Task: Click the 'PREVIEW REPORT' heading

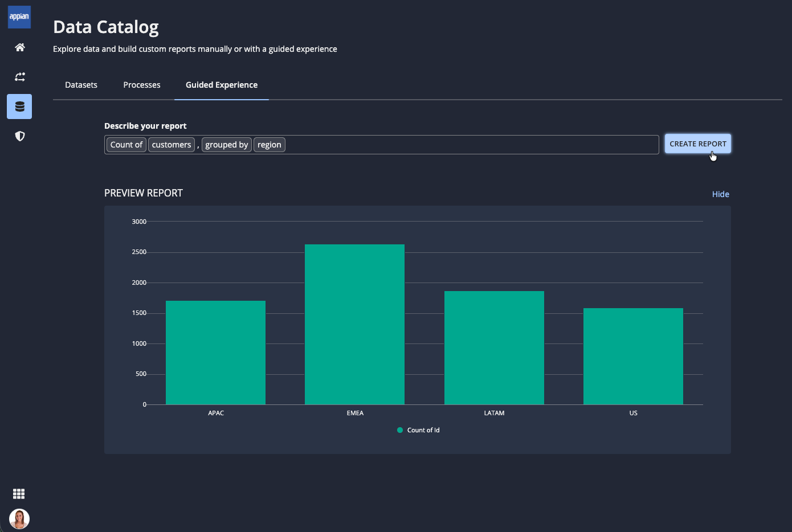Action: (x=144, y=193)
